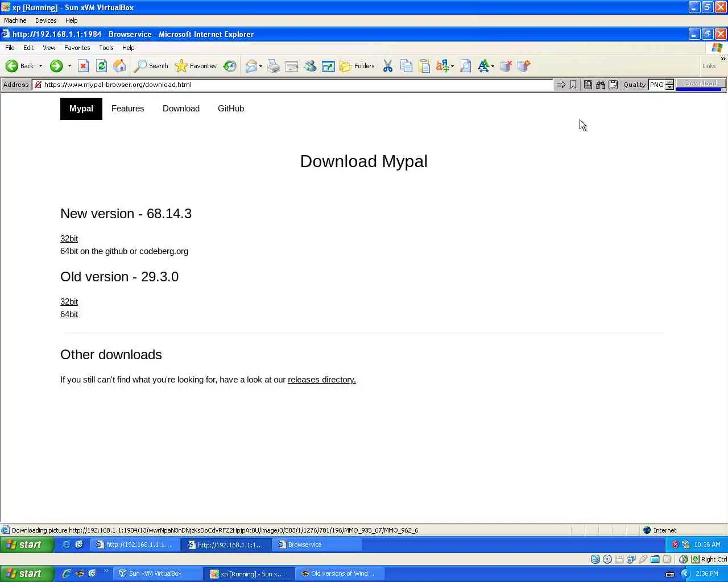Click the clipboard icon left of Quality

[x=613, y=85]
